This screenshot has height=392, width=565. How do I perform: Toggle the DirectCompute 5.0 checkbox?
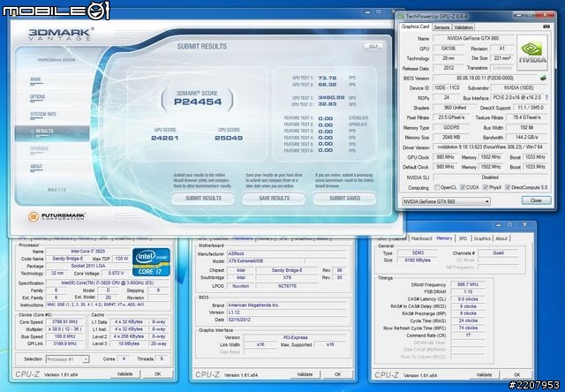[x=508, y=187]
